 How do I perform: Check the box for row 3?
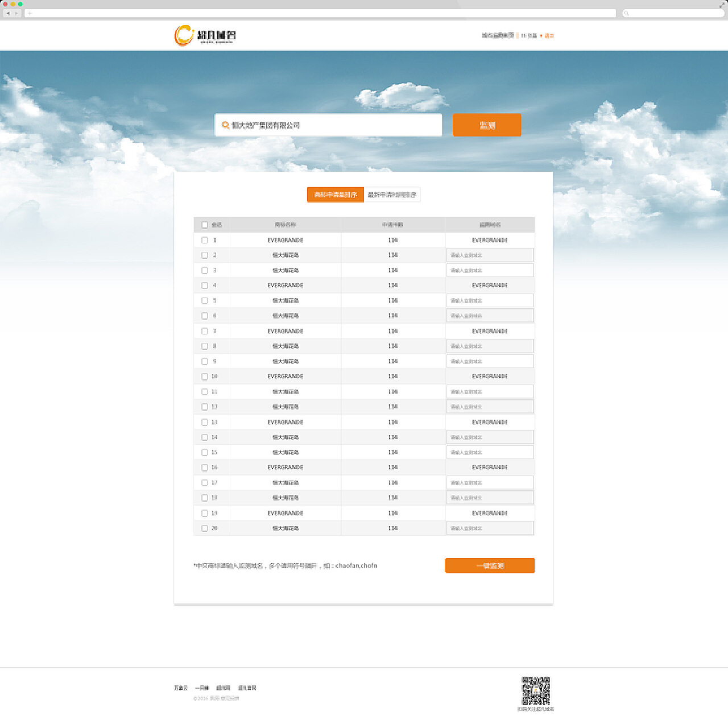205,270
